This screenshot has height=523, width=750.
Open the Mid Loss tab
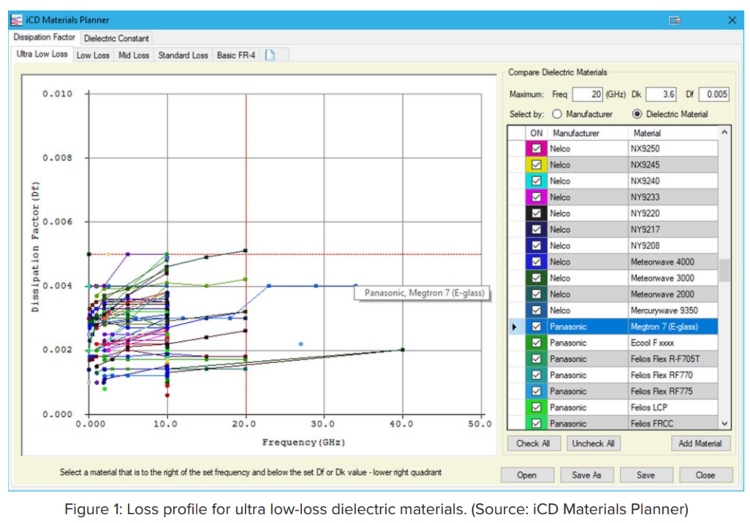[133, 55]
